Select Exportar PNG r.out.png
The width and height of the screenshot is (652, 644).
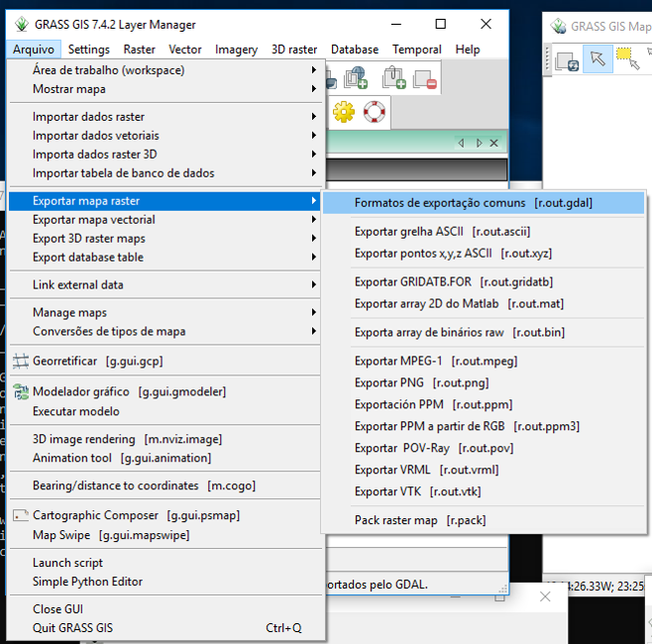[421, 382]
